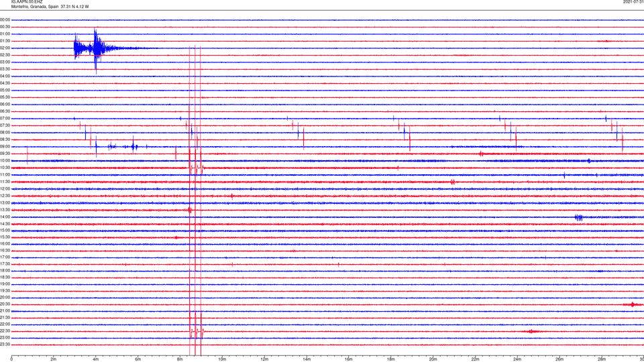Select the 08:00 row label
This screenshot has width=644, height=362.
(5, 133)
